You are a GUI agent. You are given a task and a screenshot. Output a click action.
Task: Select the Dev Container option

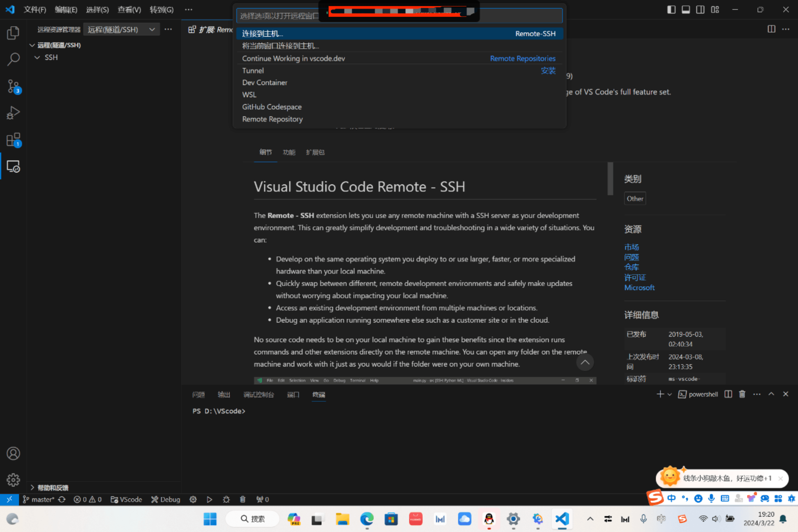pos(399,82)
